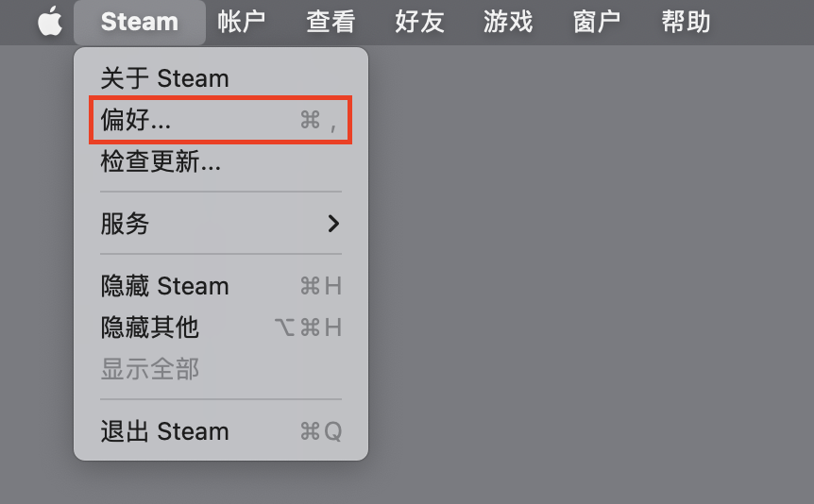The width and height of the screenshot is (814, 504).
Task: Close the open Steam menu bar item
Action: pos(139,22)
